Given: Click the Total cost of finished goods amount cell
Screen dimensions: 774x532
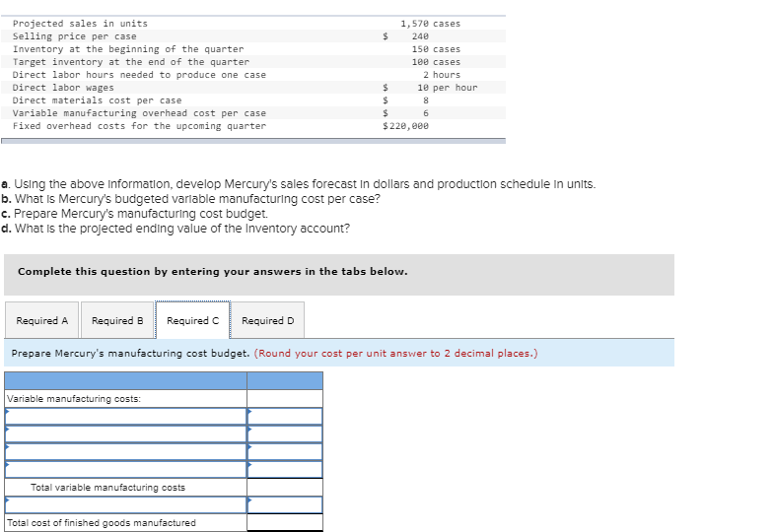Looking at the screenshot, I should pyautogui.click(x=285, y=522).
